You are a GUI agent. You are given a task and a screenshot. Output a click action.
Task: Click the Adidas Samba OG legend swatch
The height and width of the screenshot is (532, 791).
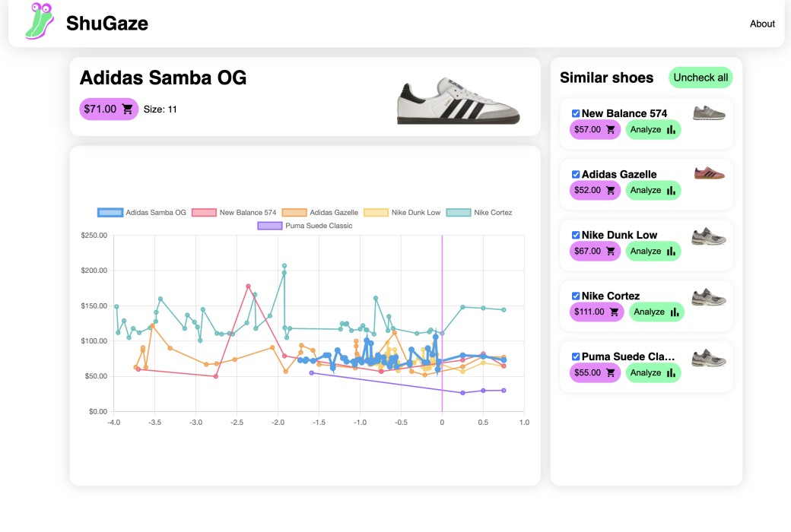pyautogui.click(x=110, y=213)
